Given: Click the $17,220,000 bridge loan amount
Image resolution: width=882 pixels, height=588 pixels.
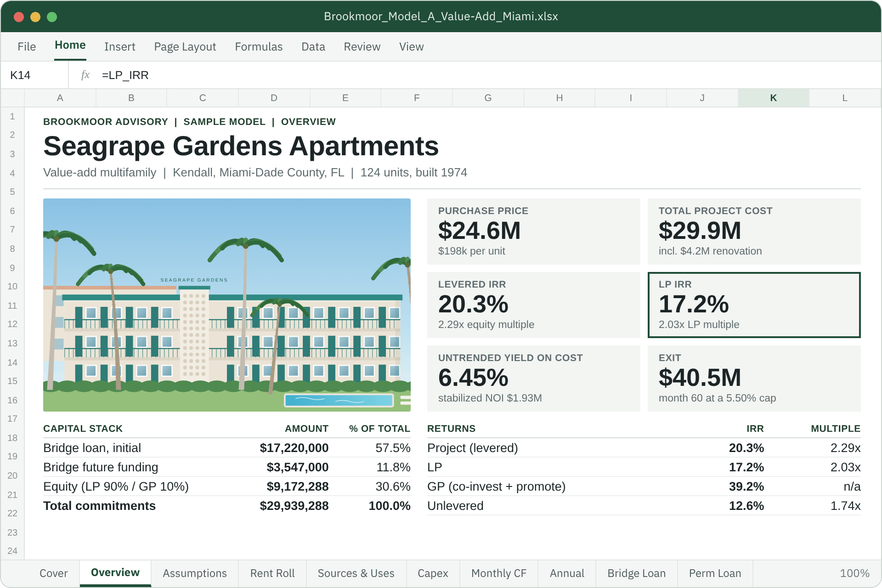Looking at the screenshot, I should pyautogui.click(x=294, y=448).
